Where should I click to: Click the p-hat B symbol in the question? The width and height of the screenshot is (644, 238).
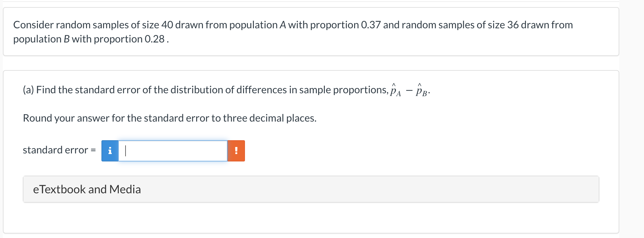coord(421,90)
